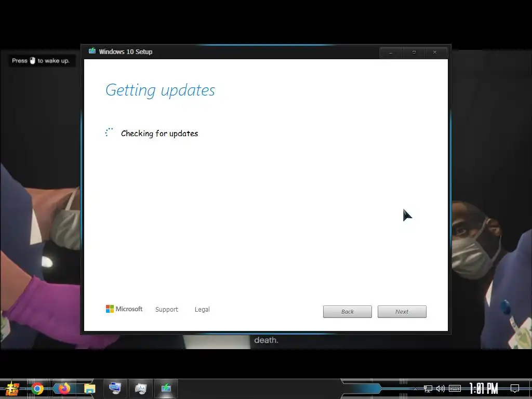Open the performance monitor icon on the taskbar
Image resolution: width=532 pixels, height=399 pixels.
click(140, 388)
